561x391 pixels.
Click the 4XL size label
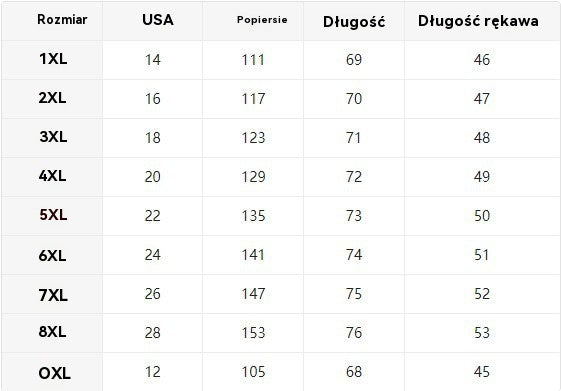[53, 176]
